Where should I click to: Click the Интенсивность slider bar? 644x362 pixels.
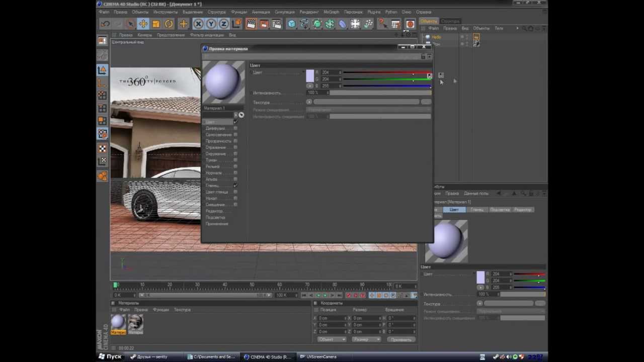[380, 93]
